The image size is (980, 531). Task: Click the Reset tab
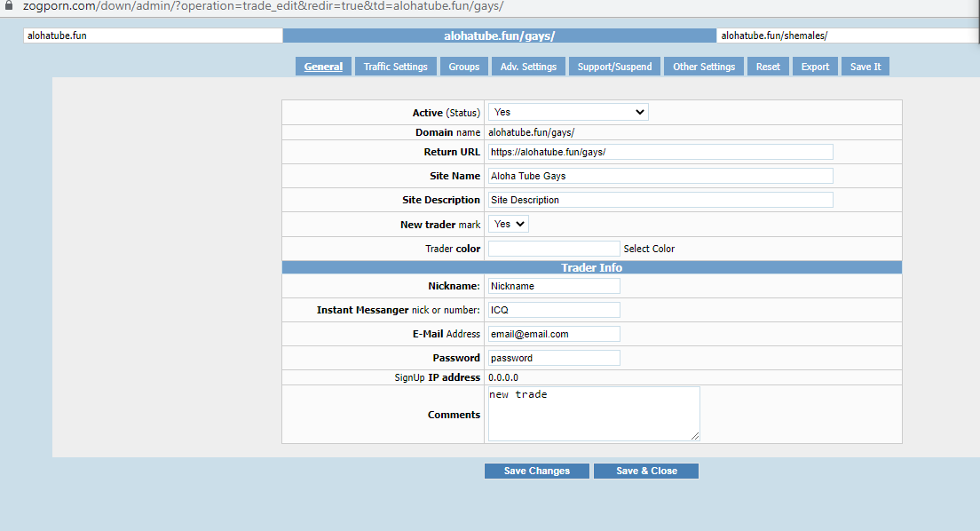click(x=768, y=67)
